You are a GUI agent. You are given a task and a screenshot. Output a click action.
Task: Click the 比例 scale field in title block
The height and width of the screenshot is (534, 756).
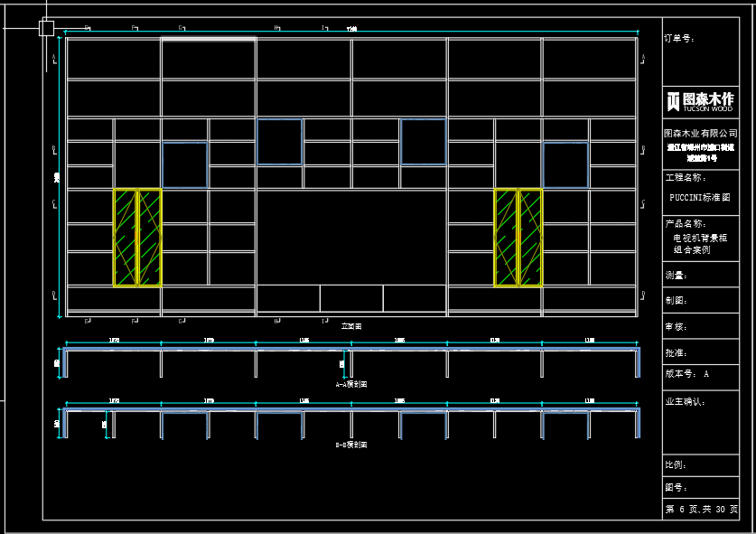[676, 464]
